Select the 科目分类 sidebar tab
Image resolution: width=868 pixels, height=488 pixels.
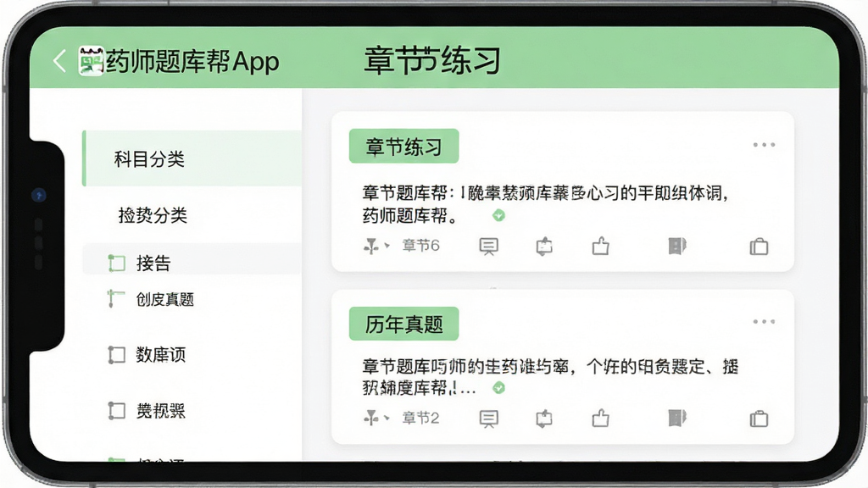tap(192, 158)
